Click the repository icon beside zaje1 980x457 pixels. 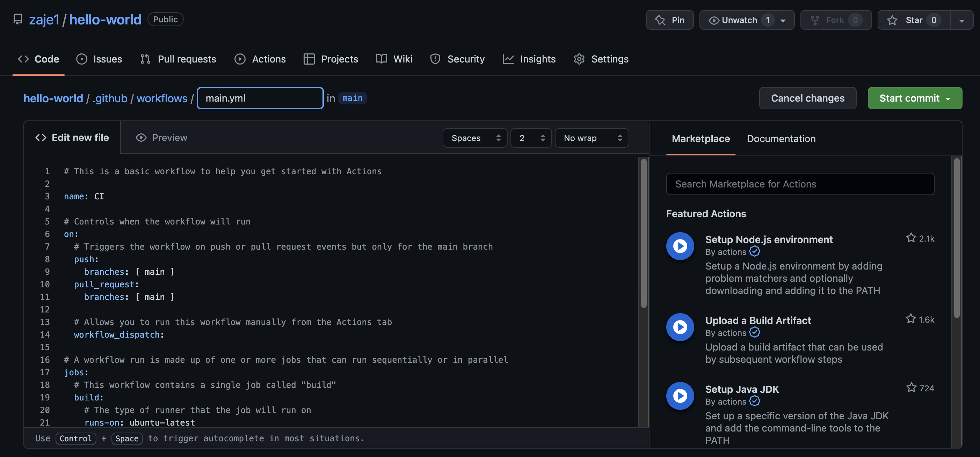(x=17, y=19)
